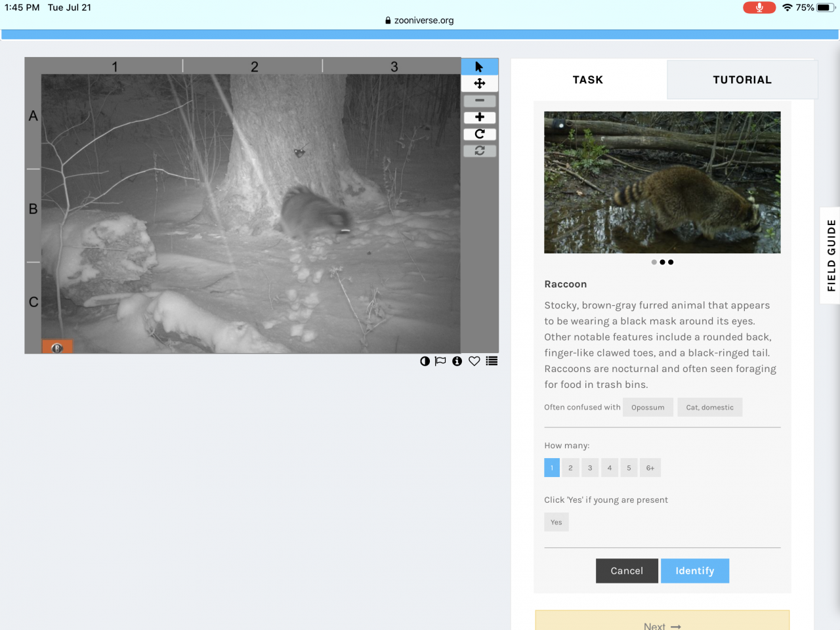Select count 1 for how many
Image resolution: width=840 pixels, height=630 pixels.
pos(552,468)
